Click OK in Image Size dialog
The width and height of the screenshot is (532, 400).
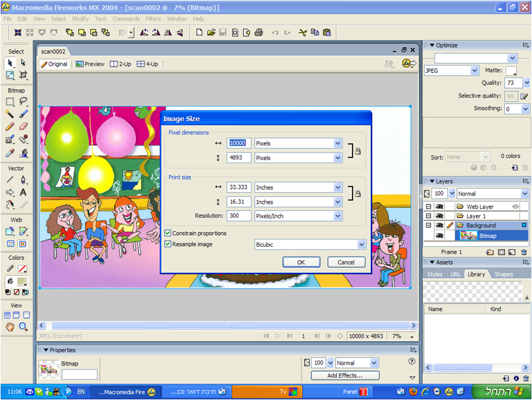[x=301, y=262]
